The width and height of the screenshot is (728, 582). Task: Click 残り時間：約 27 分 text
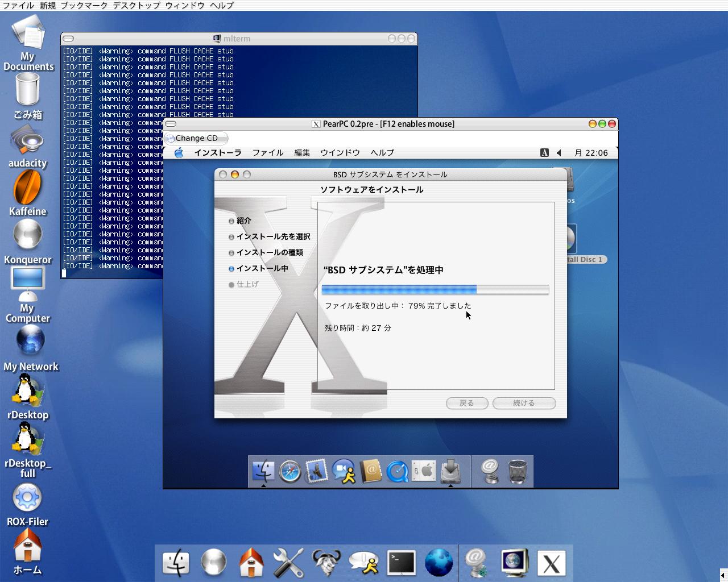358,328
